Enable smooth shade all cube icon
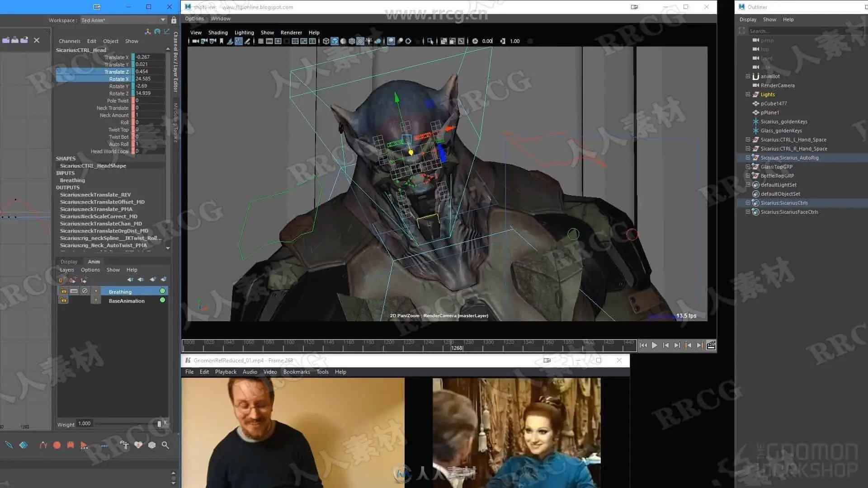Image resolution: width=868 pixels, height=488 pixels. [x=335, y=41]
